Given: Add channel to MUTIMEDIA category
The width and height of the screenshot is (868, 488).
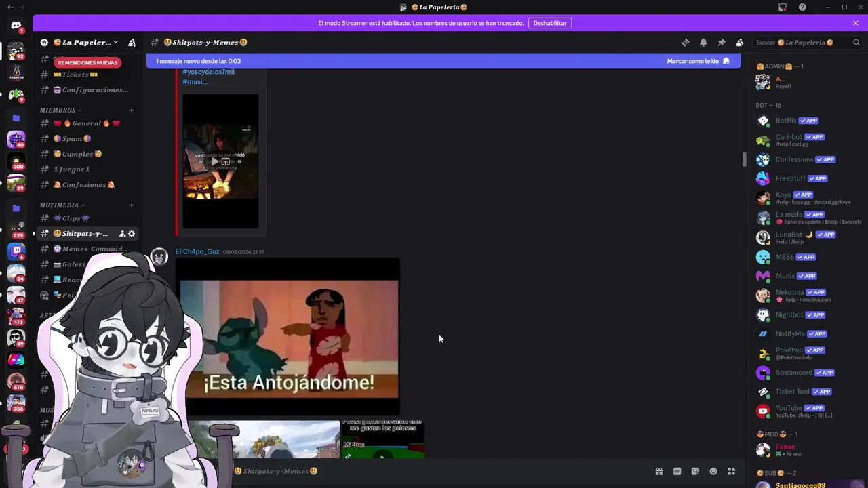Looking at the screenshot, I should tap(132, 205).
